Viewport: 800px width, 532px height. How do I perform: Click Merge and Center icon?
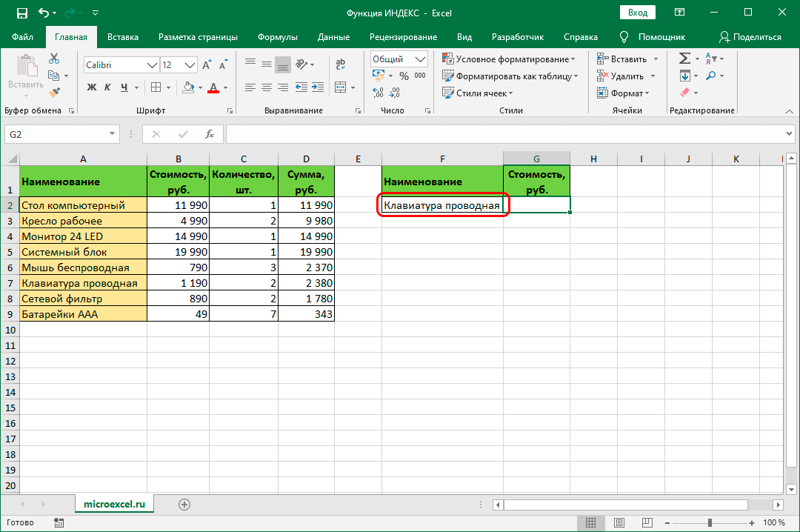(340, 87)
